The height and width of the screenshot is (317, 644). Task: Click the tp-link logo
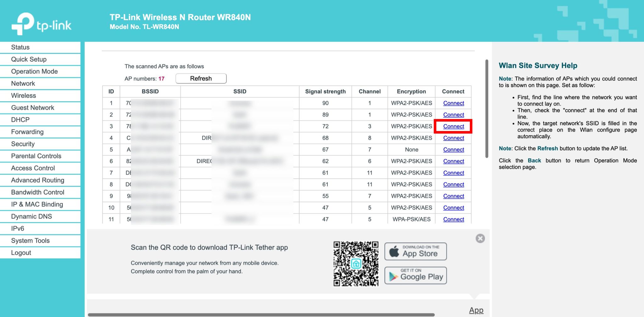[x=42, y=24]
